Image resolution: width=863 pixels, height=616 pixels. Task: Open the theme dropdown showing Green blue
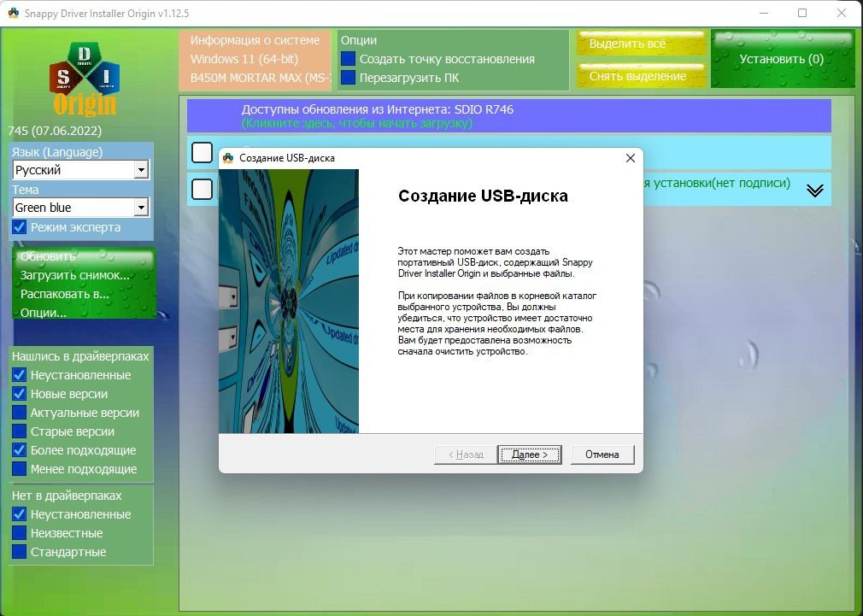pyautogui.click(x=141, y=208)
